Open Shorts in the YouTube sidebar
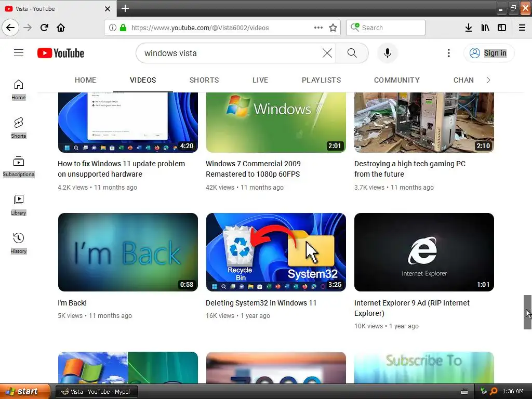This screenshot has height=399, width=532. pyautogui.click(x=19, y=128)
